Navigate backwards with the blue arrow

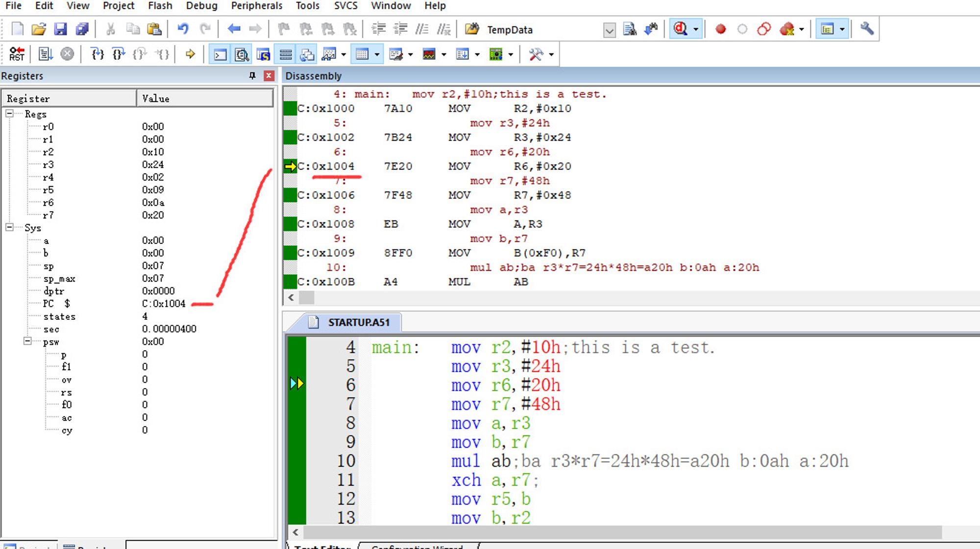point(234,29)
